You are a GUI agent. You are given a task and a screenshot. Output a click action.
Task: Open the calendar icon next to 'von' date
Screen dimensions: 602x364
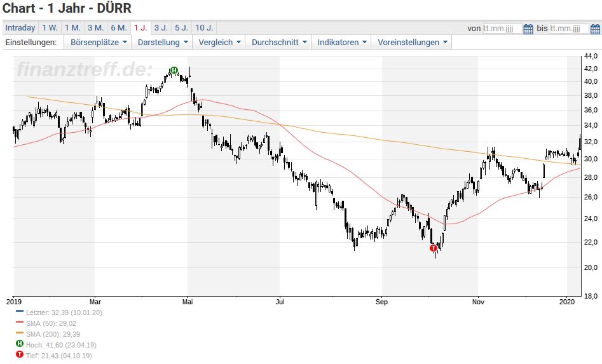(x=528, y=29)
